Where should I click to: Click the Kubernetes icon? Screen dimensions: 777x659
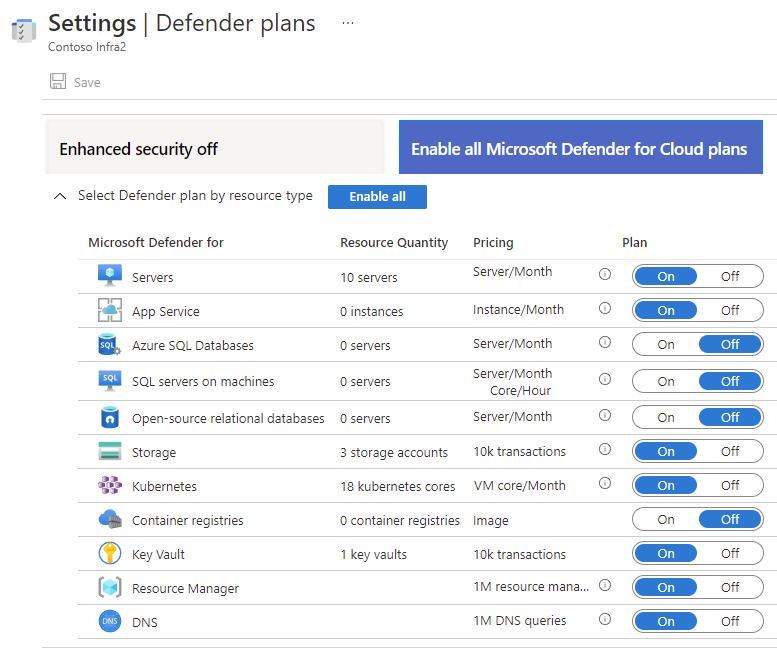[110, 486]
